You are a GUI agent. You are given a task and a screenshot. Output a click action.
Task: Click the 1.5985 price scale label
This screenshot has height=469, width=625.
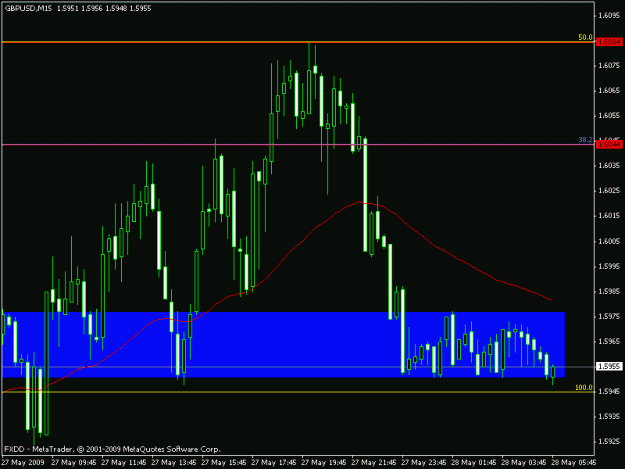tap(609, 291)
